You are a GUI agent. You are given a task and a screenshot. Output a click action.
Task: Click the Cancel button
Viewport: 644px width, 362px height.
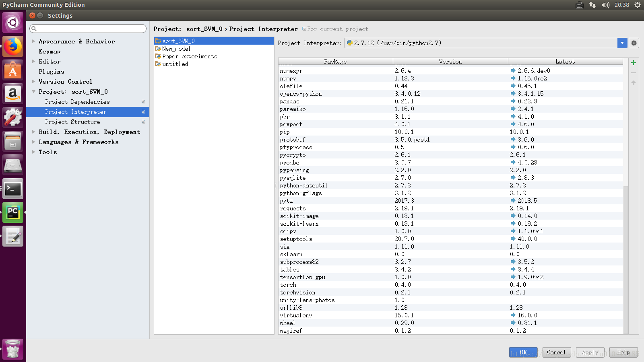556,352
